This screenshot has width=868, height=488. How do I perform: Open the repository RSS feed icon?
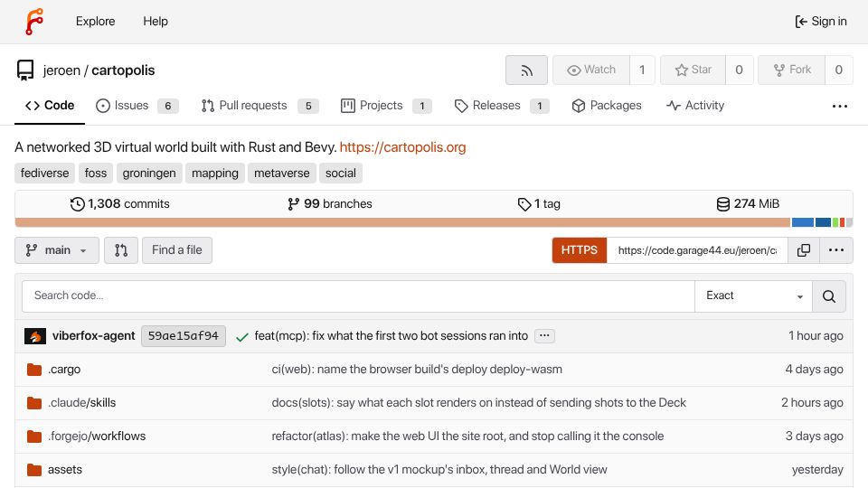pyautogui.click(x=526, y=70)
